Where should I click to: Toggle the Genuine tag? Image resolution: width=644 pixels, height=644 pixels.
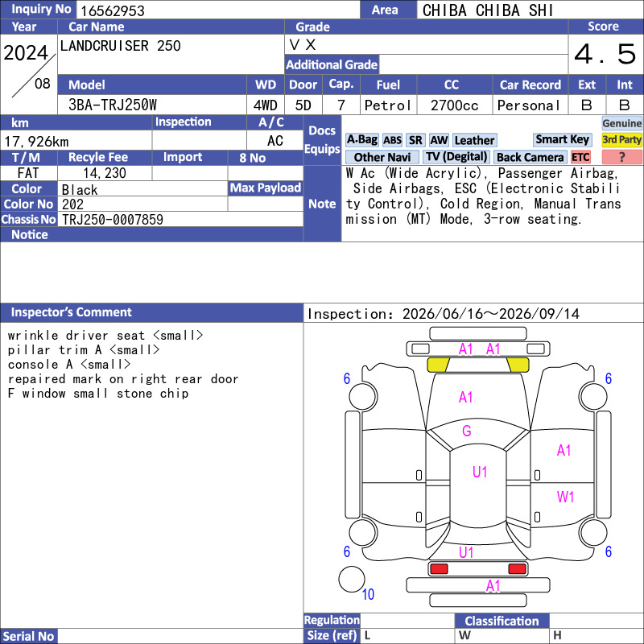621,123
